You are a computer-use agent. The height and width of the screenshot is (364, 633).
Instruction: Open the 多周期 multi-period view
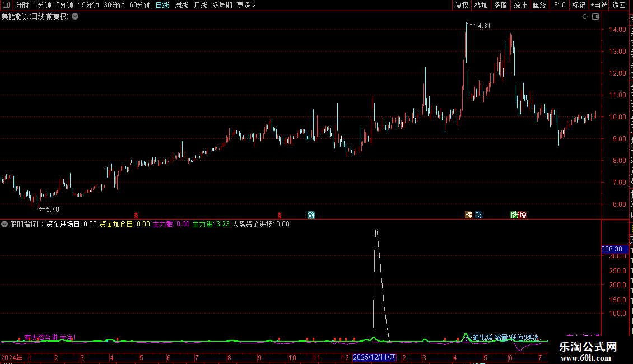pyautogui.click(x=222, y=5)
